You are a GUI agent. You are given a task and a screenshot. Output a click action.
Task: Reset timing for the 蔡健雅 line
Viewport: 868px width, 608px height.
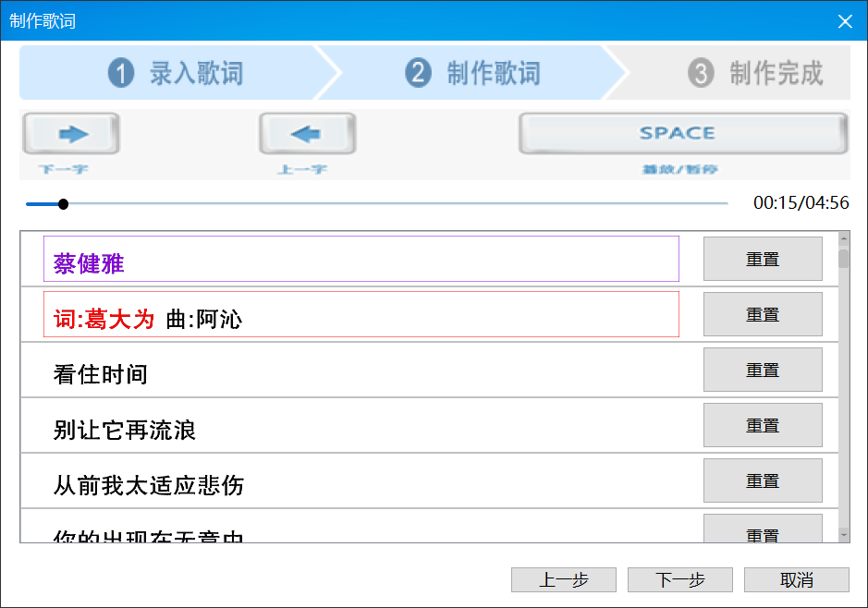click(763, 260)
